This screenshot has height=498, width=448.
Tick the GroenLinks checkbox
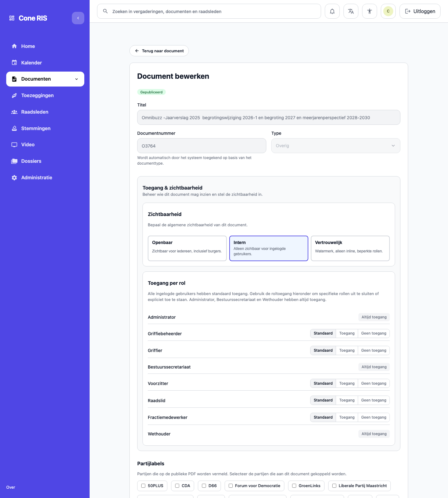(294, 486)
